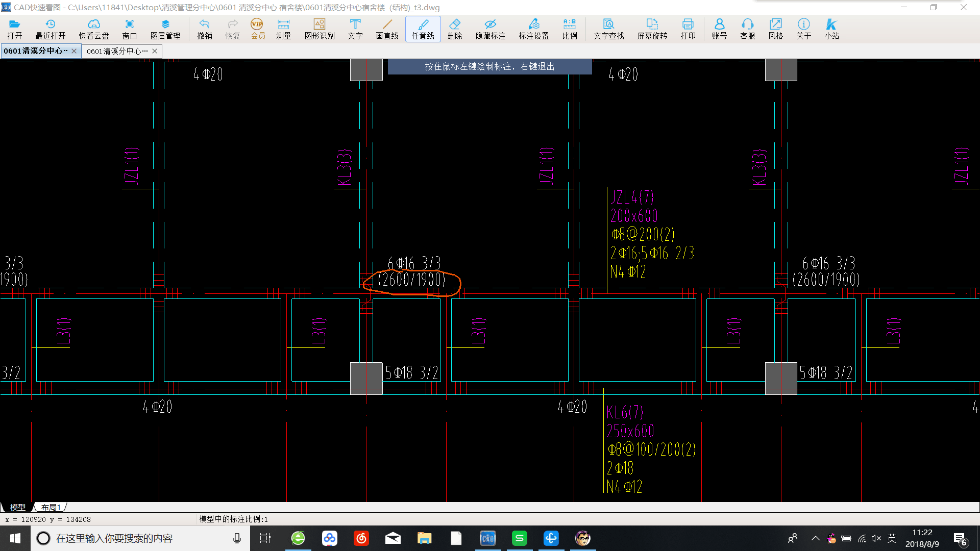Toggle the 任意线 freehand line tool
Image resolution: width=980 pixels, height=551 pixels.
click(423, 29)
